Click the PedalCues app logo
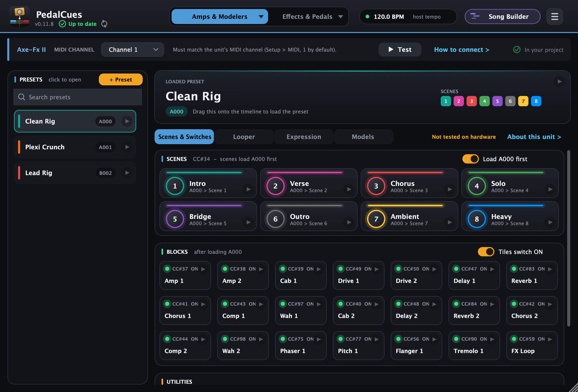This screenshot has height=392, width=578. [20, 17]
